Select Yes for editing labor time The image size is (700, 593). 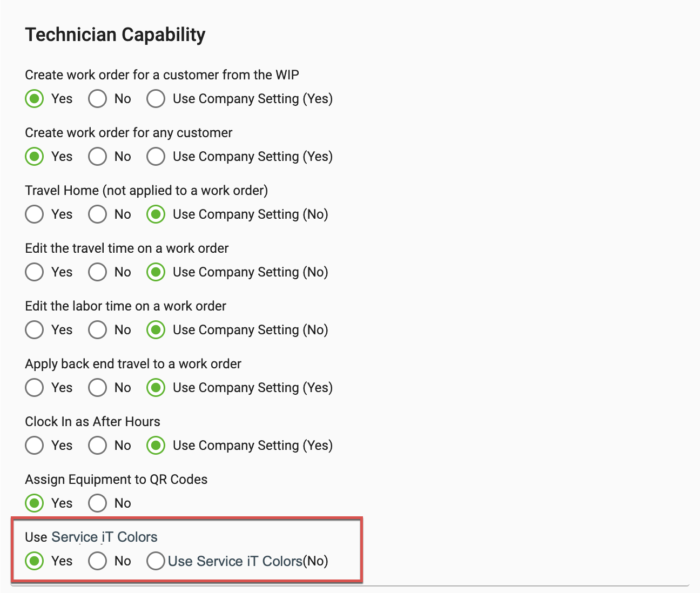34,330
